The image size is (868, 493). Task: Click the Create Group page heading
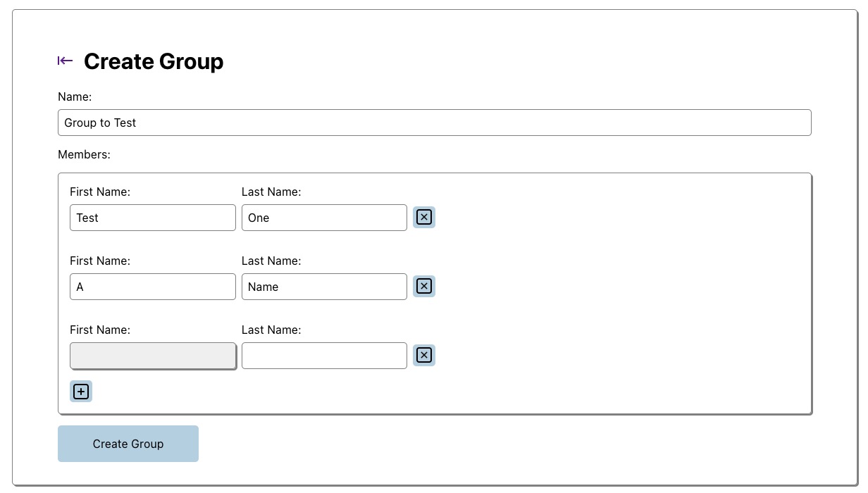pos(154,61)
